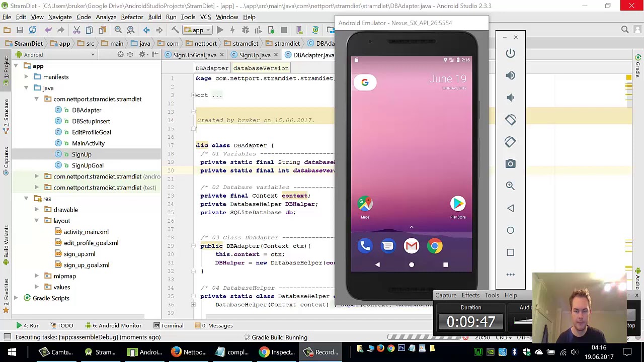
Task: Collapse the java folder in project tree
Action: (26, 88)
